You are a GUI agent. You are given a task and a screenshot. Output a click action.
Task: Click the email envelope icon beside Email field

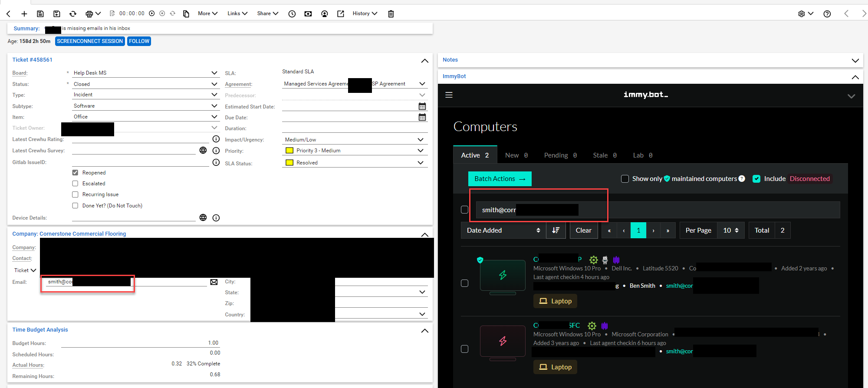tap(214, 282)
